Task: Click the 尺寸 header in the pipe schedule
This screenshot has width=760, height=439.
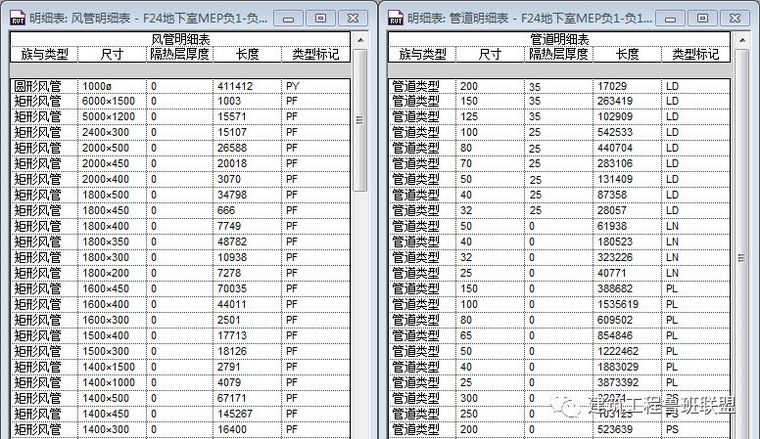Action: [490, 54]
